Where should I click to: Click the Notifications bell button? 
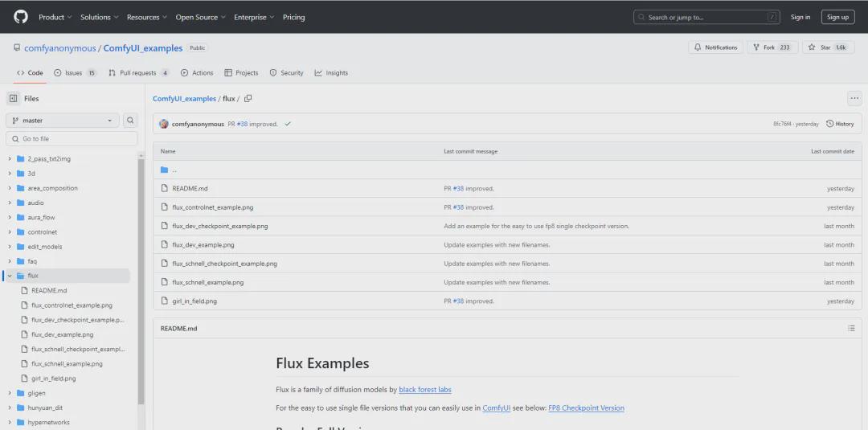tap(715, 47)
